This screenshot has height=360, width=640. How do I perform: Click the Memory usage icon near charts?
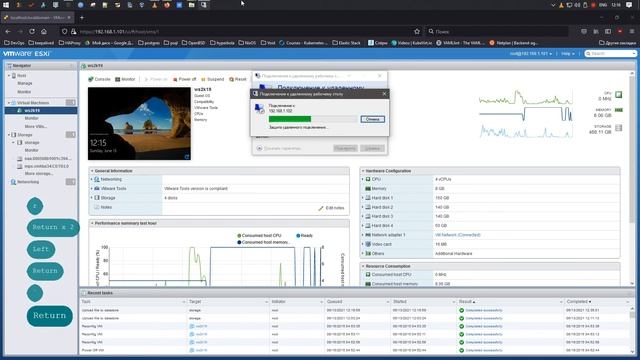pos(619,110)
